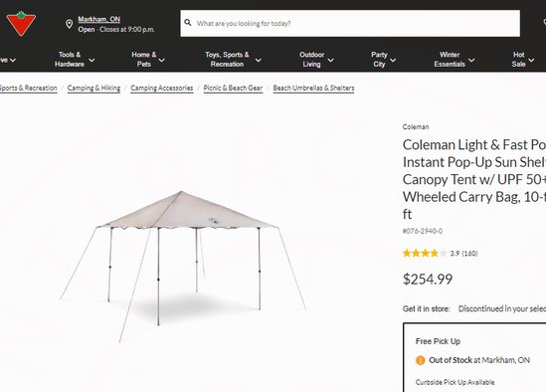Open the Party City menu

coord(383,60)
